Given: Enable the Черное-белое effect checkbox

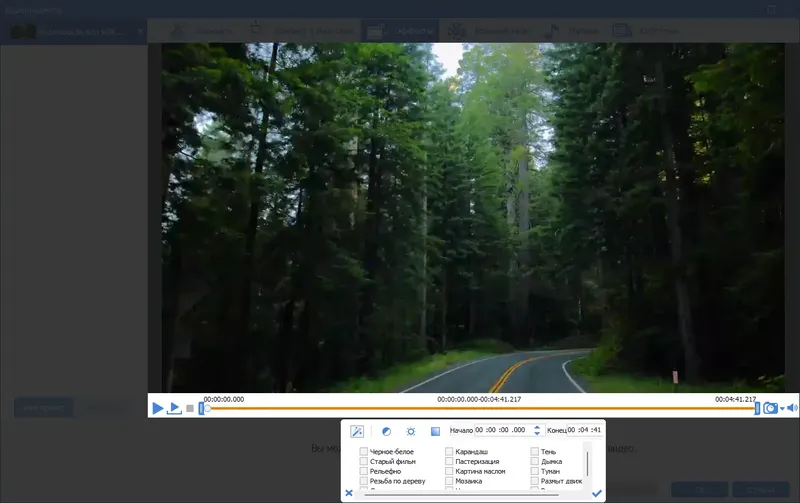Looking at the screenshot, I should [364, 451].
